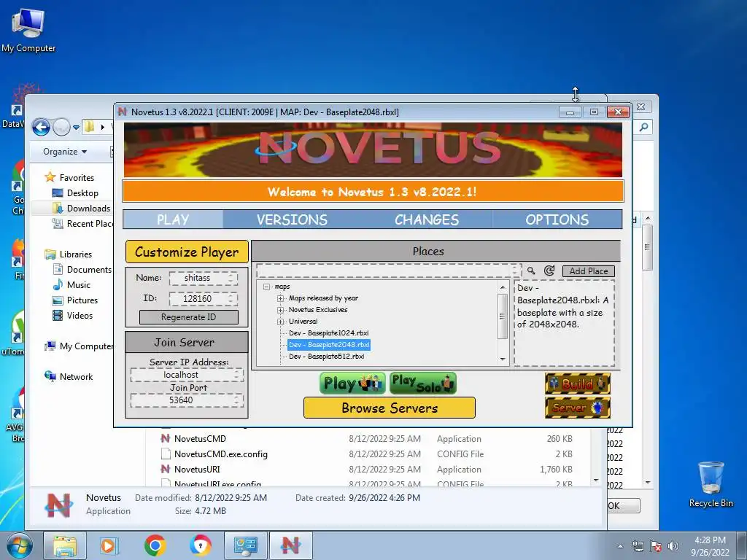Expand Maps released by year node
This screenshot has height=560, width=747.
[280, 298]
